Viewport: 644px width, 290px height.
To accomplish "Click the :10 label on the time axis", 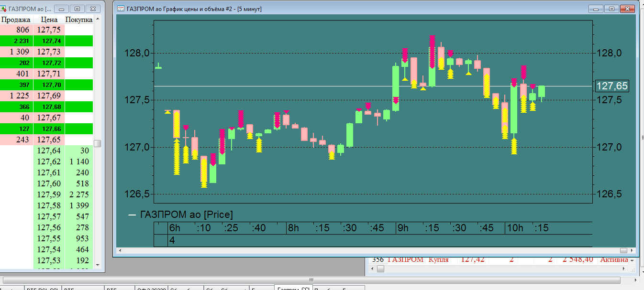I will [203, 228].
